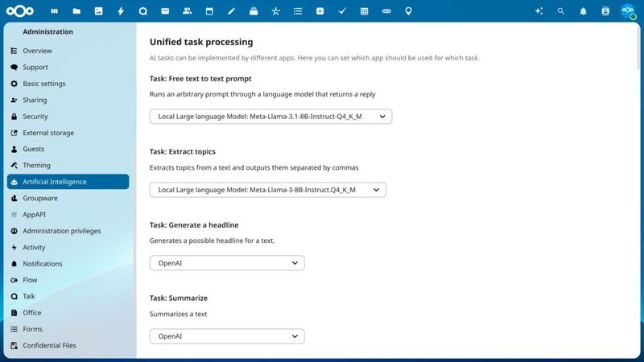The image size is (644, 362).
Task: Open the Activity lightning bolt icon in top bar
Action: point(121,11)
